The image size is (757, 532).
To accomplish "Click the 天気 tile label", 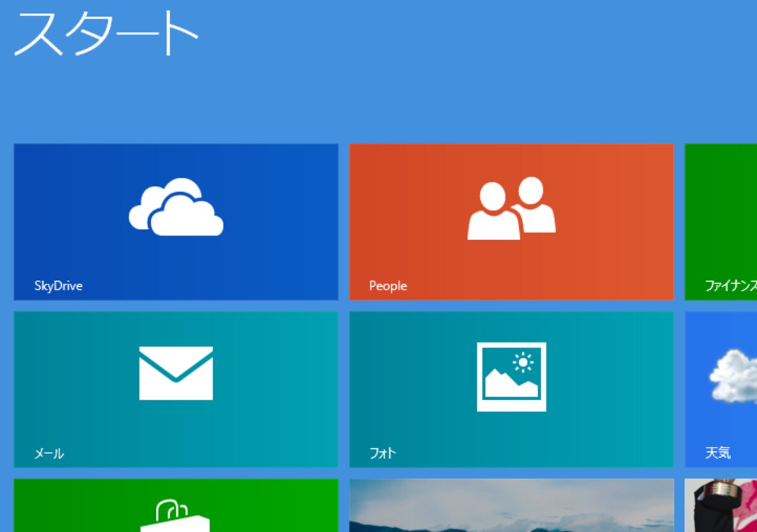I will (718, 453).
